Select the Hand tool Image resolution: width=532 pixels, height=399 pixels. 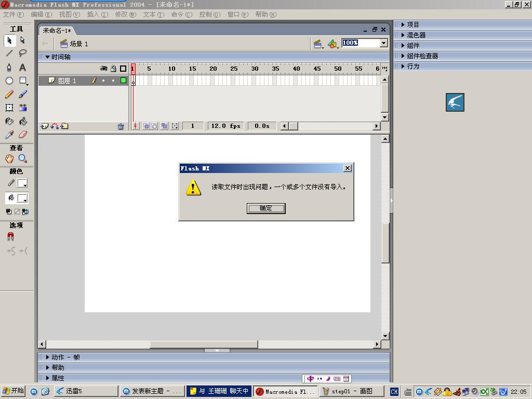pos(9,158)
